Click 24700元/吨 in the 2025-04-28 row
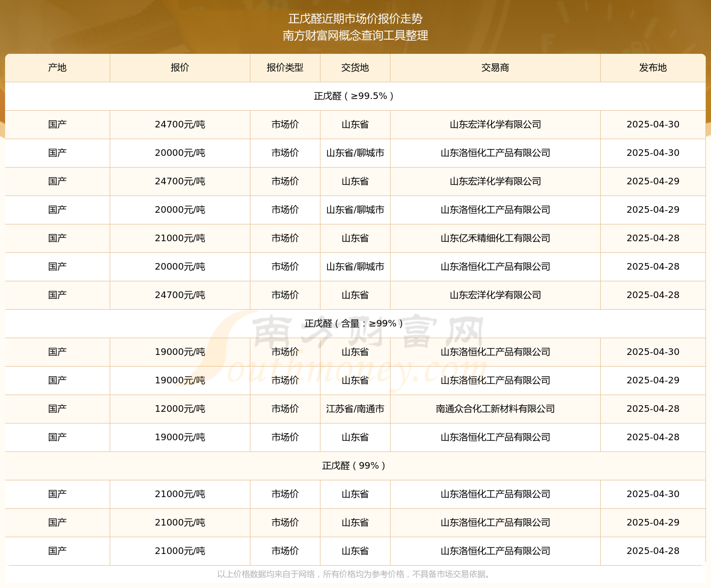 (180, 295)
